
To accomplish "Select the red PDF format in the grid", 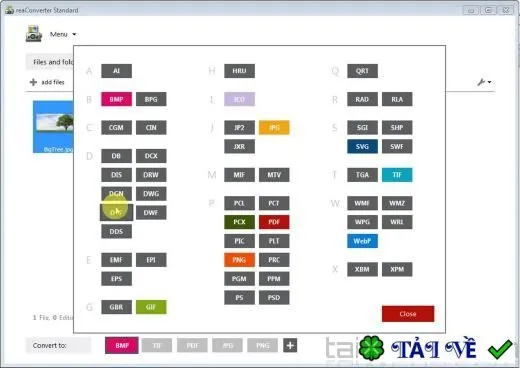I will pyautogui.click(x=274, y=222).
